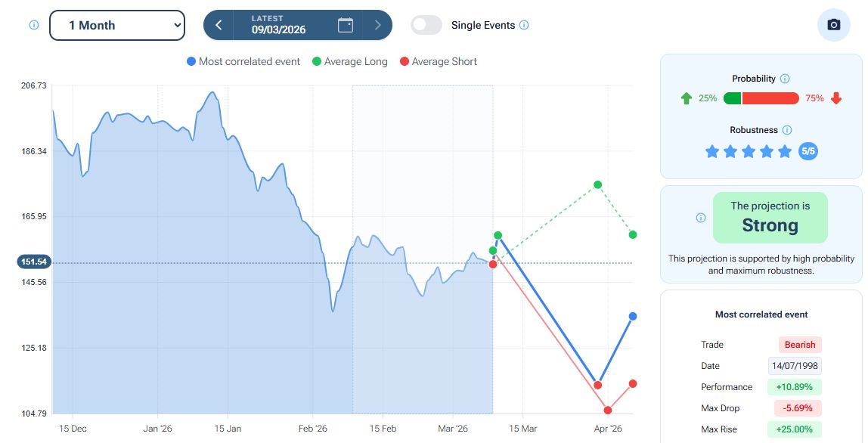This screenshot has width=868, height=443.
Task: Click the Bearish trade badge
Action: click(800, 345)
